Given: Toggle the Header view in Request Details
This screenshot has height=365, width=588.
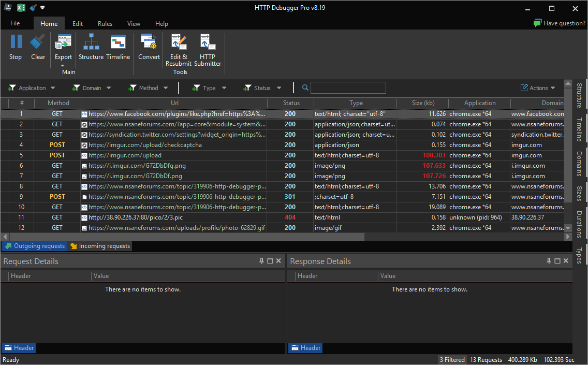Looking at the screenshot, I should (x=19, y=347).
